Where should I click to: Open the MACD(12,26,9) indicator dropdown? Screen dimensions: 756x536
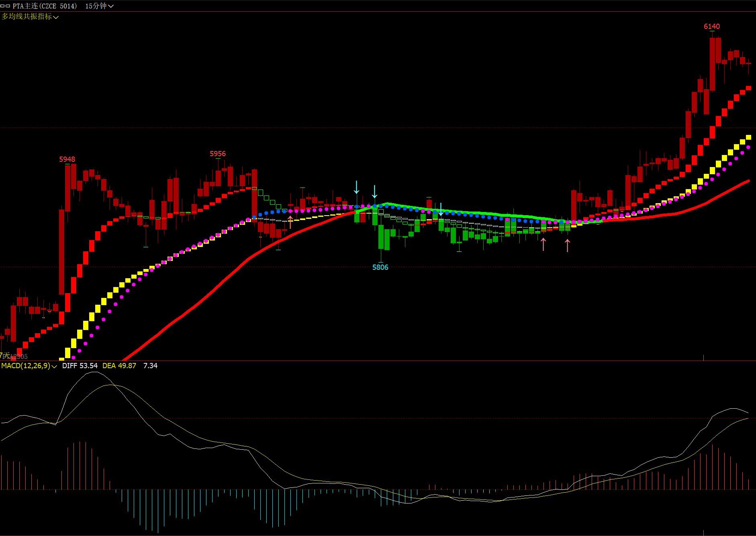[x=29, y=366]
